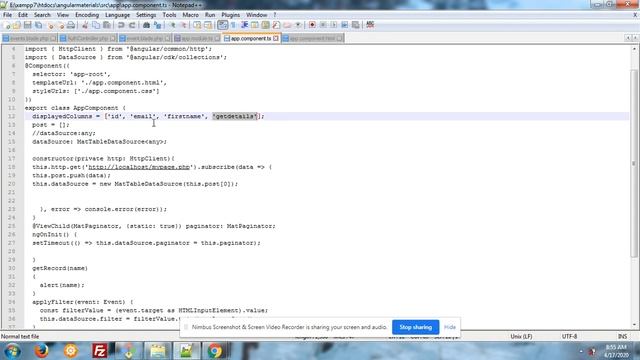The image size is (640, 360).
Task: Toggle synchronize vertical scrolling icon
Action: 198,25
